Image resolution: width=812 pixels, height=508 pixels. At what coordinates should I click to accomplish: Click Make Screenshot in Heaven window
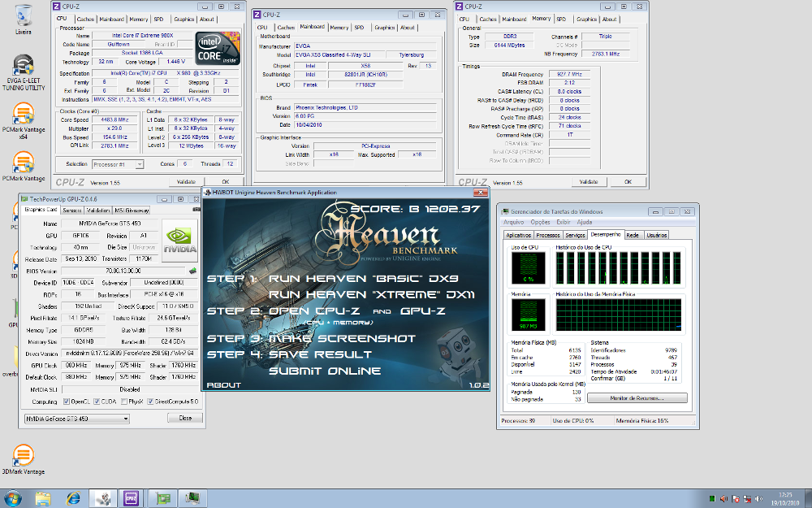[342, 338]
